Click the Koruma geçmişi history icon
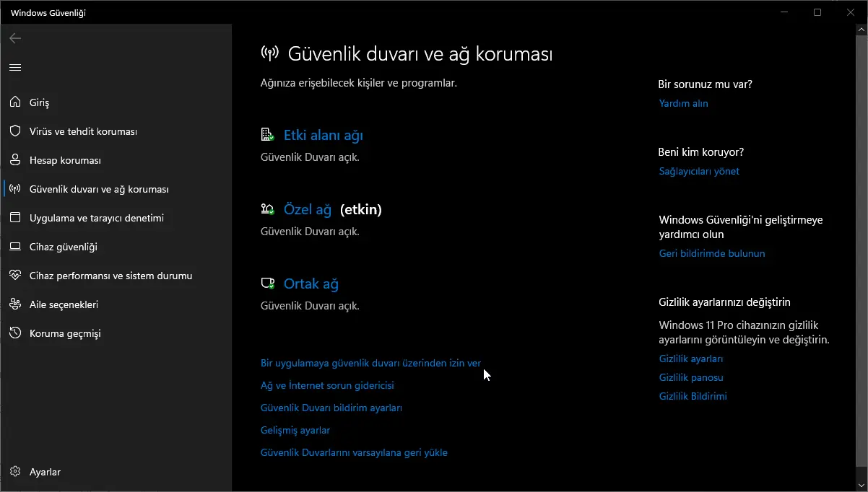868x492 pixels. coord(15,333)
